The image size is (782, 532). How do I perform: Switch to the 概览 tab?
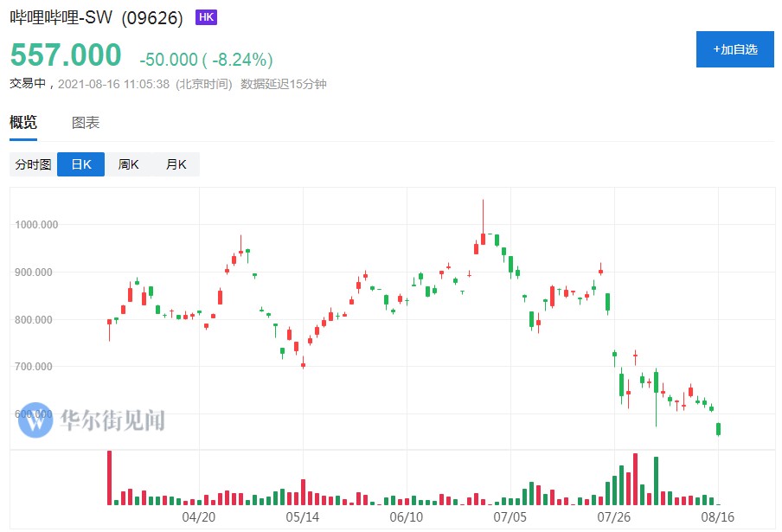(x=23, y=123)
